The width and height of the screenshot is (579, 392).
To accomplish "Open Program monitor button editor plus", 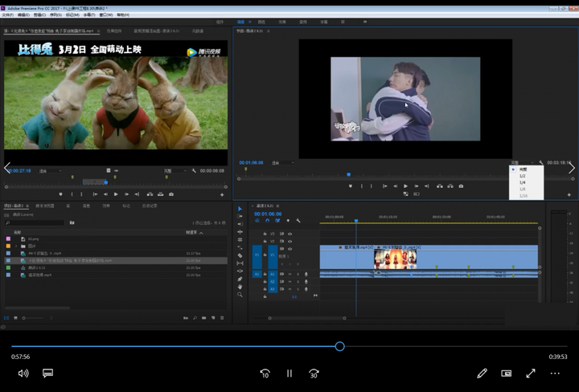I will point(569,194).
